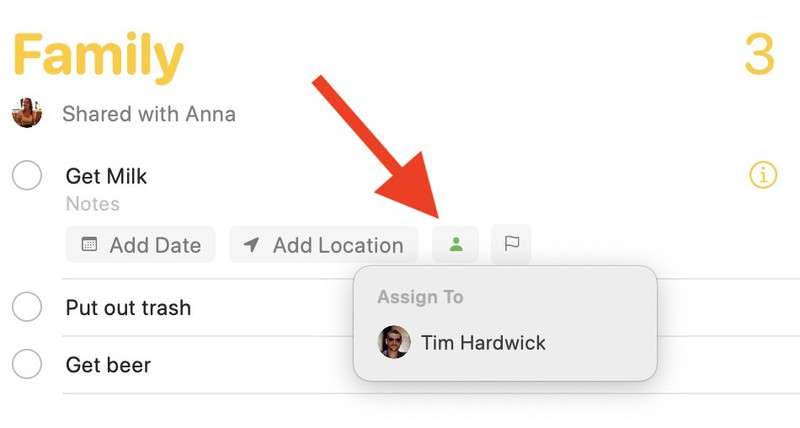Click the location arrow icon
800x428 pixels.
pos(252,245)
